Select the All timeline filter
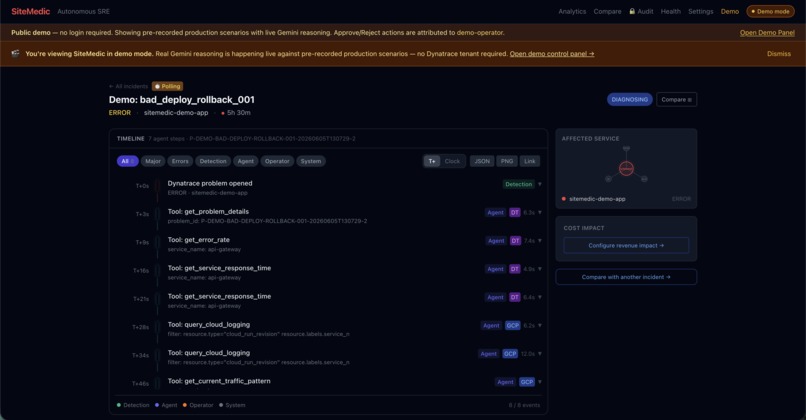 pyautogui.click(x=127, y=161)
